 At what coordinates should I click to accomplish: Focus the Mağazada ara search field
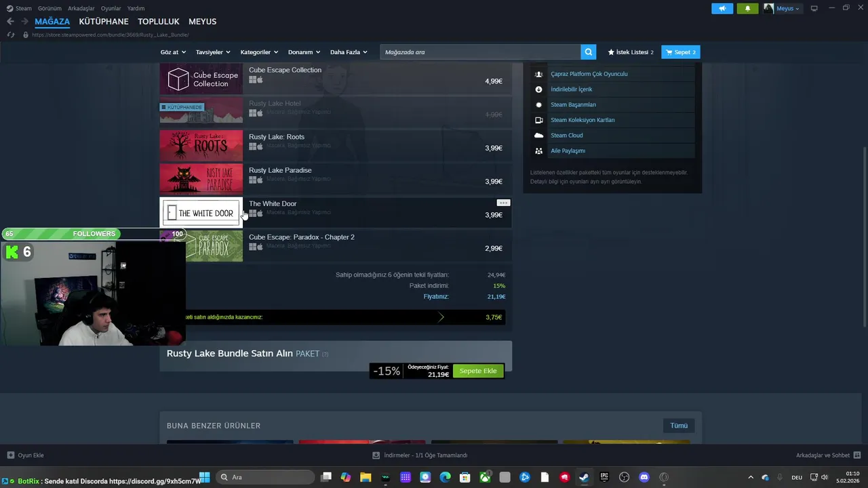(480, 52)
